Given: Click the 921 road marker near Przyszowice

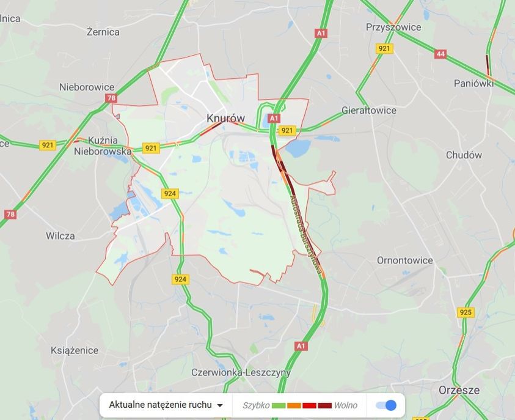Looking at the screenshot, I should [384, 49].
